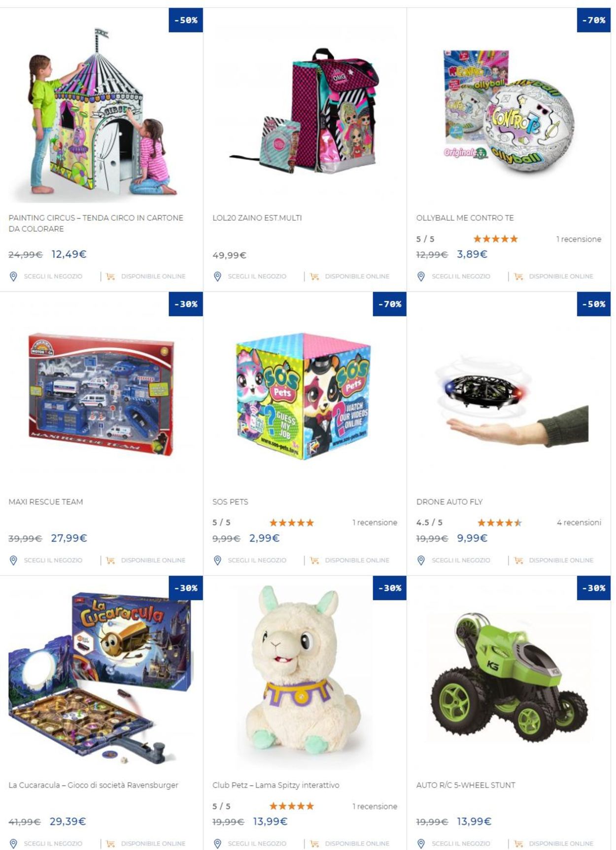The image size is (616, 850).
Task: Click the -70% badge on SOS Pets
Action: point(390,304)
